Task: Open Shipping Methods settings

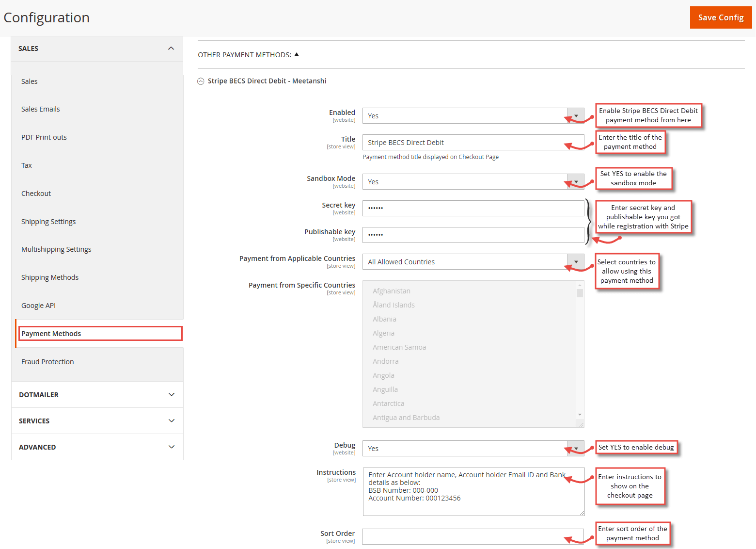Action: tap(50, 277)
